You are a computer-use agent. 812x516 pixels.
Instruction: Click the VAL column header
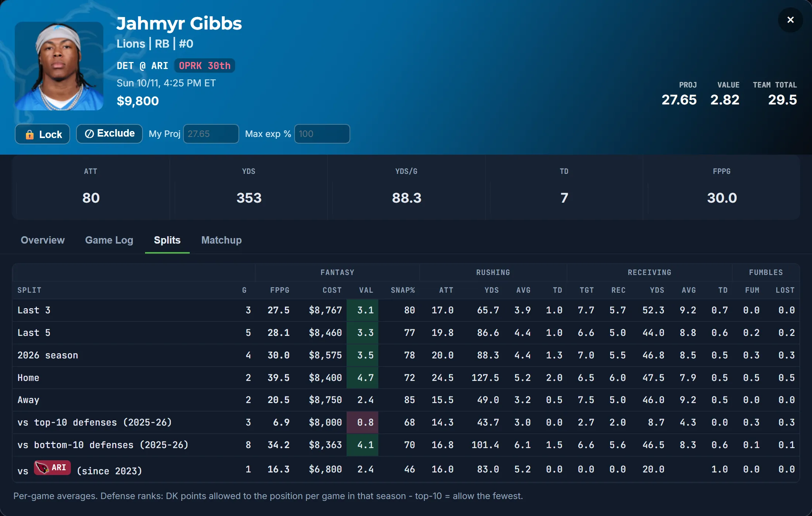[366, 290]
